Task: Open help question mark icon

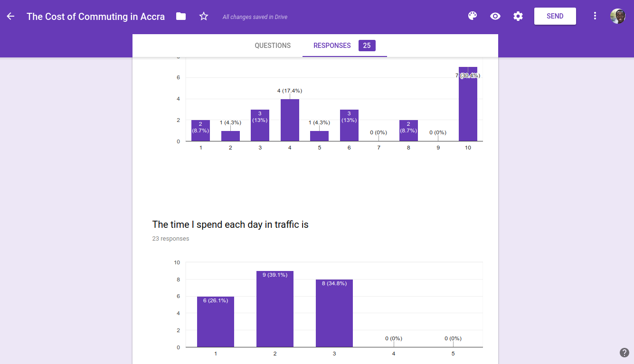Action: (x=624, y=353)
